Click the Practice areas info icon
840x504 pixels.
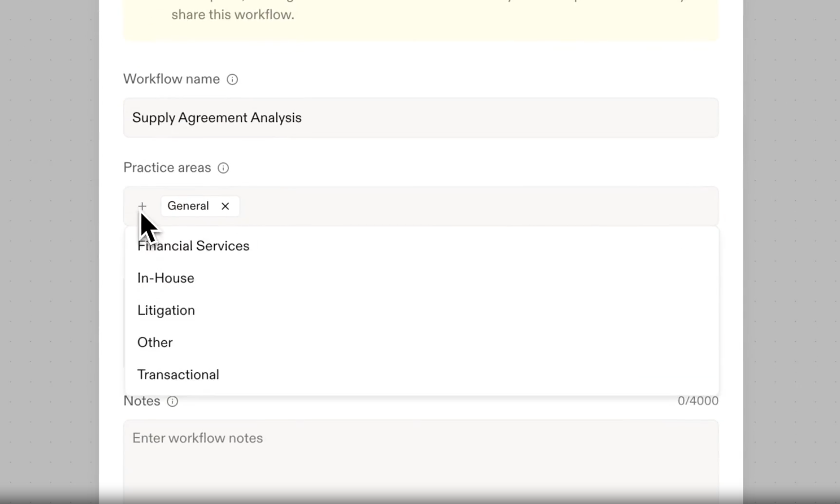point(223,168)
